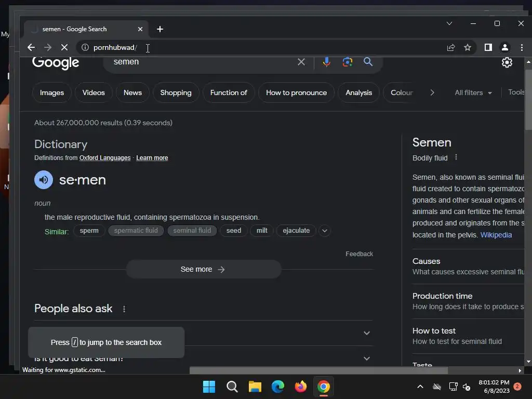Expand dictionary with See more button
Screen dimensions: 532x399
[x=204, y=270]
